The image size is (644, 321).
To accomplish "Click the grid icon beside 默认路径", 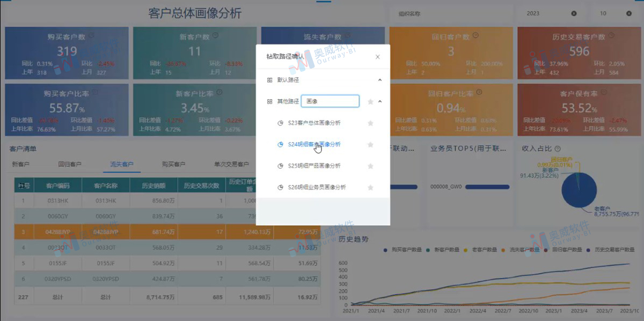I will (269, 80).
